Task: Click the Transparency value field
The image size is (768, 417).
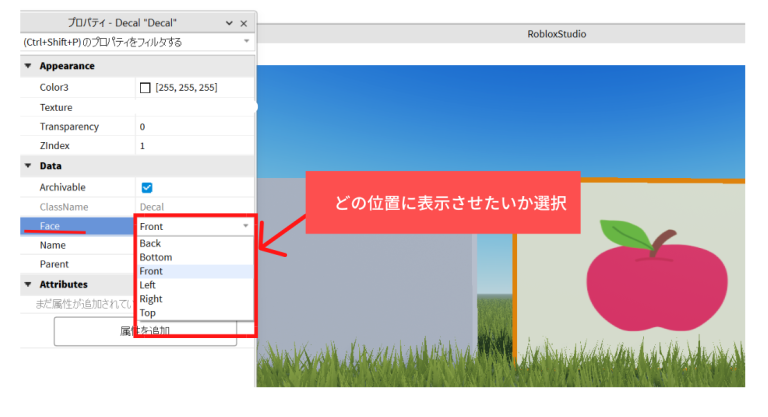Action: [x=195, y=127]
